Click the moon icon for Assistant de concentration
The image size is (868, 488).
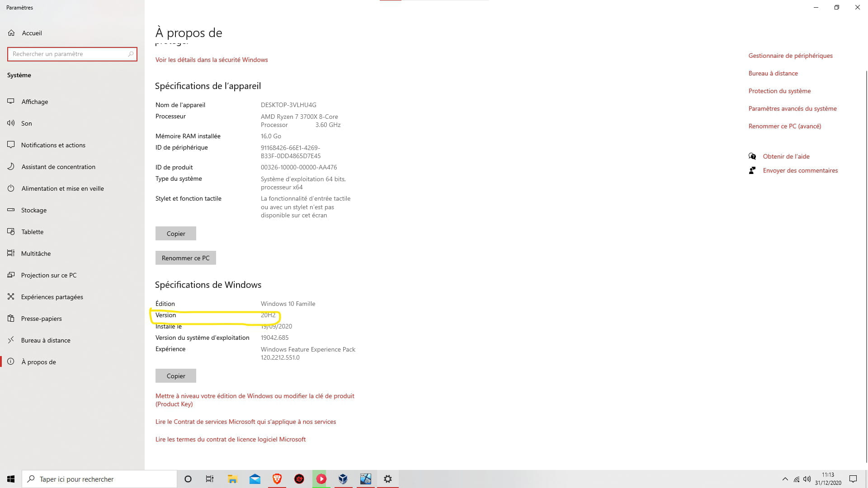click(11, 166)
